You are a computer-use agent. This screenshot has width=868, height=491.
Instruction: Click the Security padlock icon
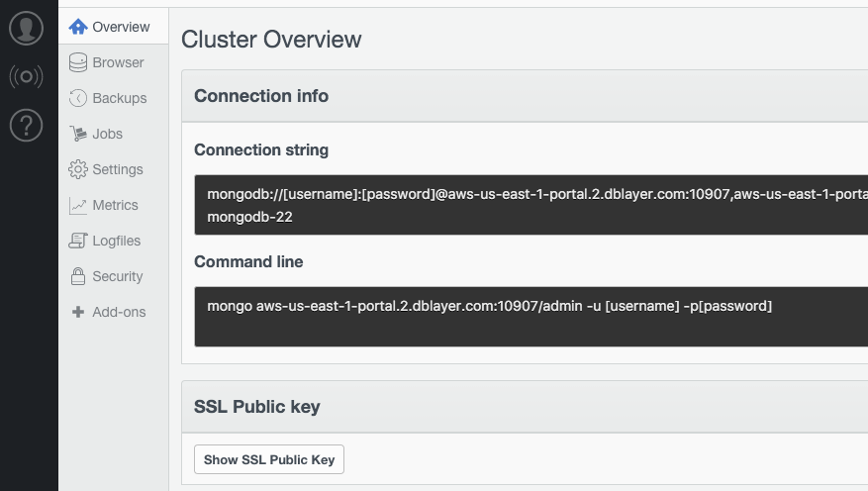tap(78, 276)
